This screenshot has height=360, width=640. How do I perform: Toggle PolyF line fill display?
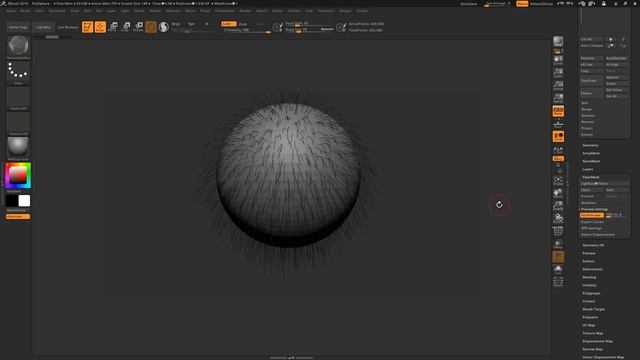pyautogui.click(x=558, y=231)
